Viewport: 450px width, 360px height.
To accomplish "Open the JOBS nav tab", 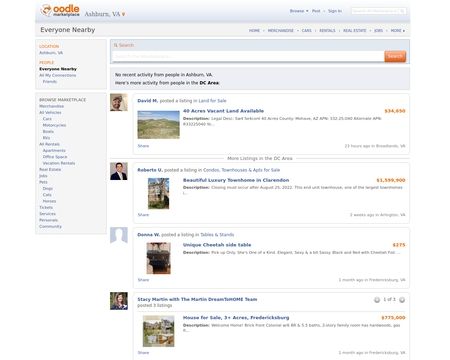I will click(378, 30).
